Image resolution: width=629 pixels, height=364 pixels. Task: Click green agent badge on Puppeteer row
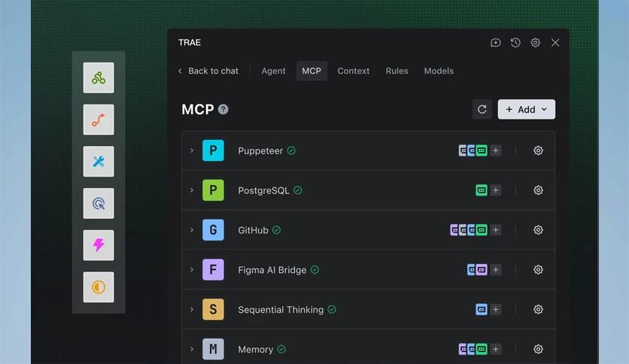tap(482, 150)
